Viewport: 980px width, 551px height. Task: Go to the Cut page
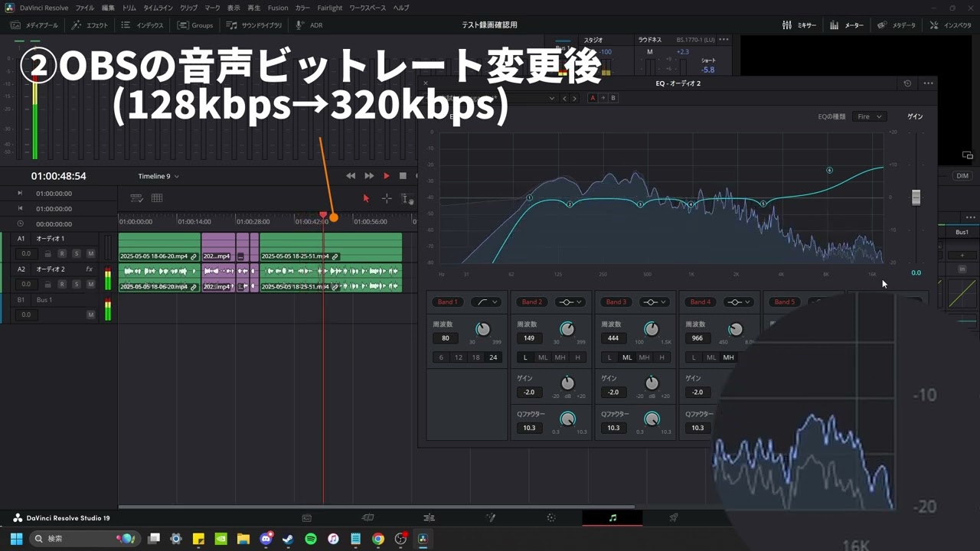[x=367, y=518]
